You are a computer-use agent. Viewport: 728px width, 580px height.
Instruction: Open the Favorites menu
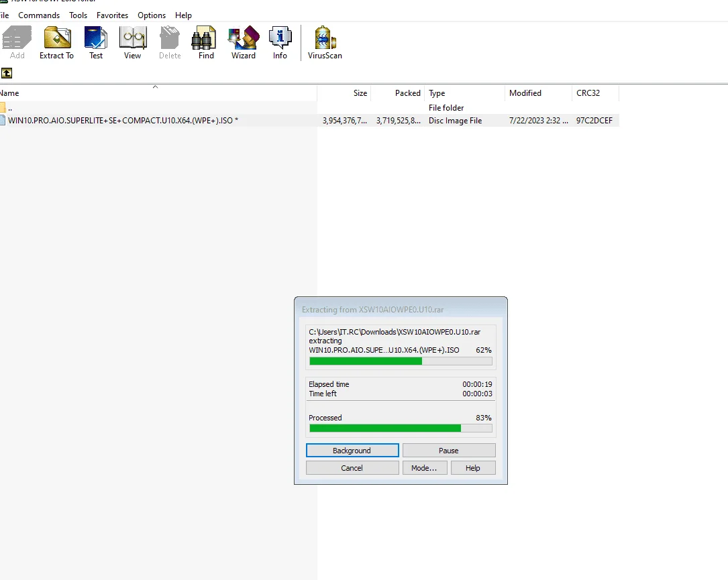[112, 15]
